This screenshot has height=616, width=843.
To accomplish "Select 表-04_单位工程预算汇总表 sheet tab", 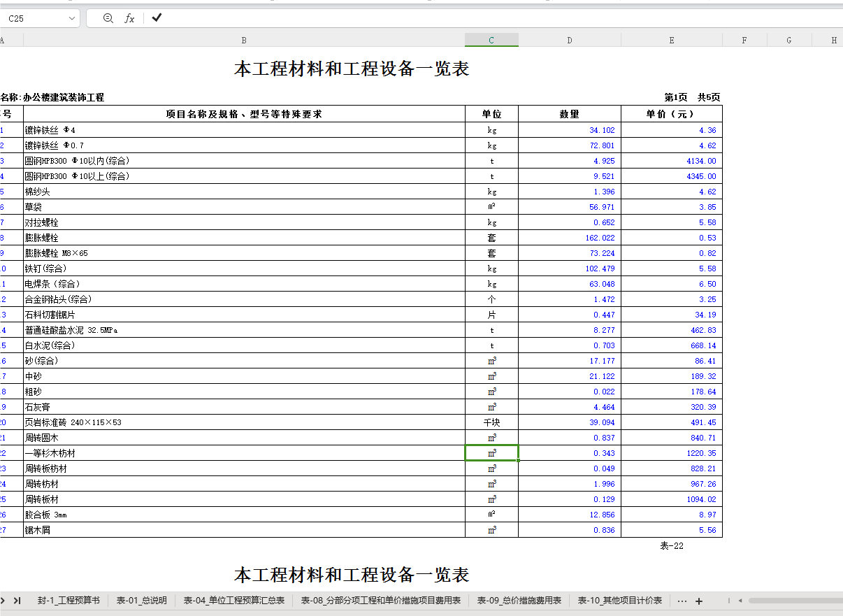I will point(233,601).
